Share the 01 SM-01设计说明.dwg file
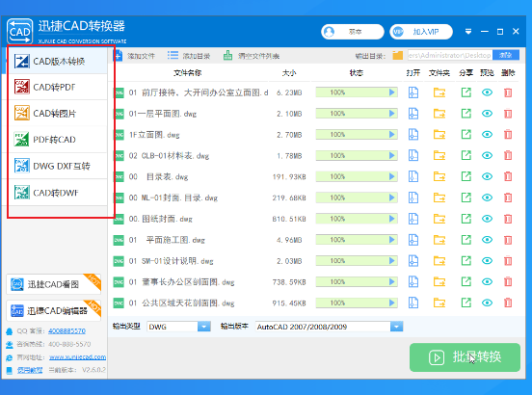 (466, 261)
